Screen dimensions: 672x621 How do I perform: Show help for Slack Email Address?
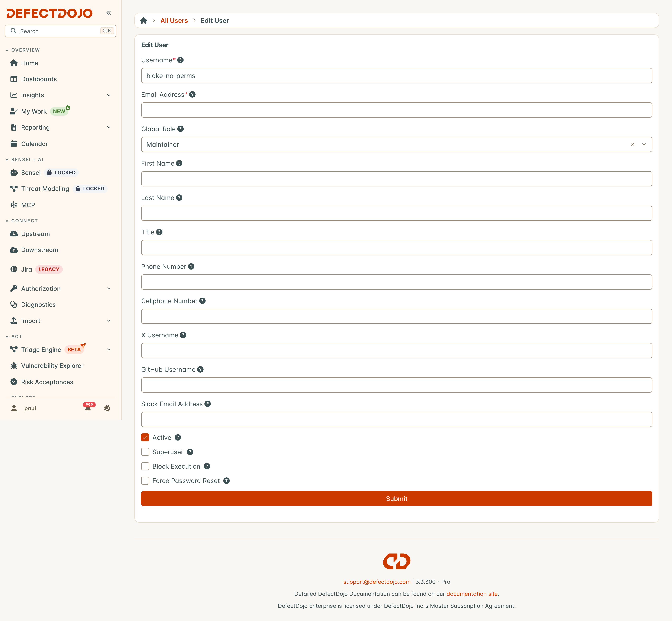coord(208,404)
